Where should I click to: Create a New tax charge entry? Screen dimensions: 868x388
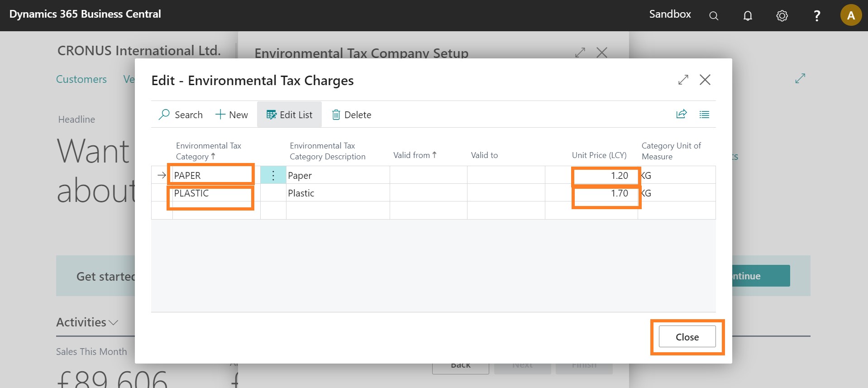coord(232,115)
